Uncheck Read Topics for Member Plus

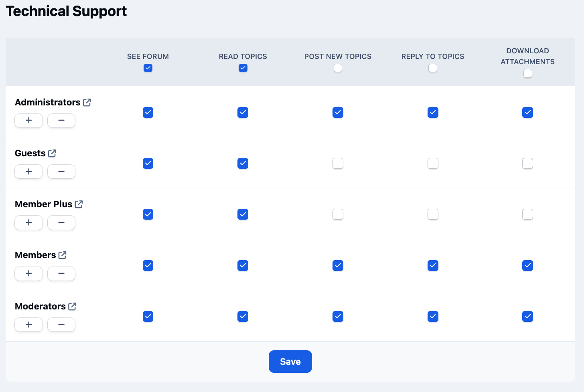point(243,214)
